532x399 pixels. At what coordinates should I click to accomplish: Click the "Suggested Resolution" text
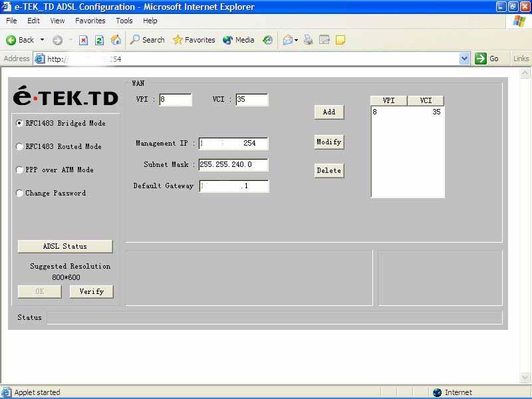click(70, 267)
